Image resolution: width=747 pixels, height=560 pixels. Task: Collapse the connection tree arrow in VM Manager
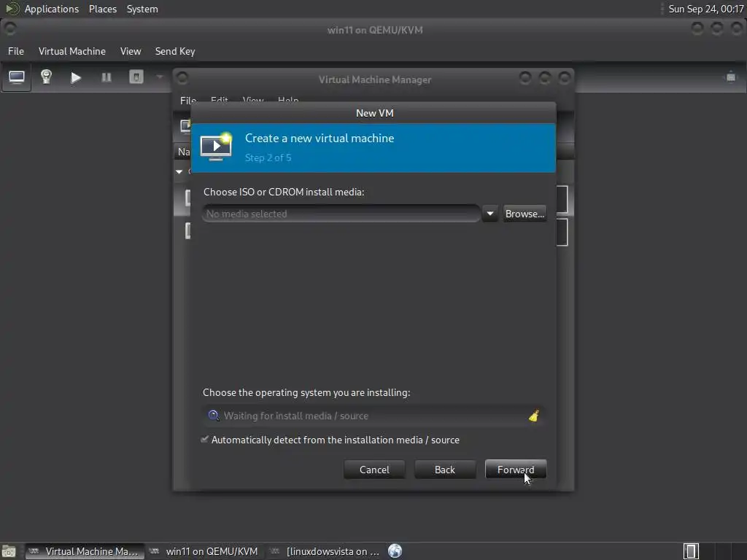[x=179, y=171]
